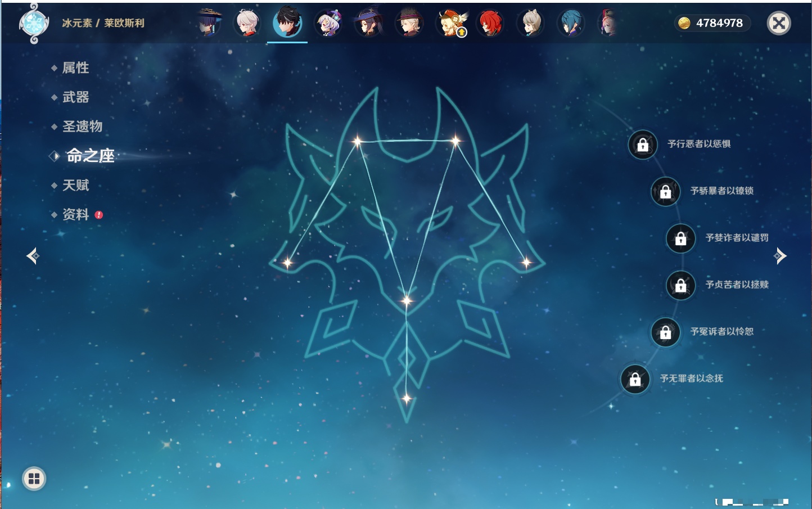Inspect locked constellation 予冤诉者以怜恕
This screenshot has height=509, width=812.
[x=666, y=332]
